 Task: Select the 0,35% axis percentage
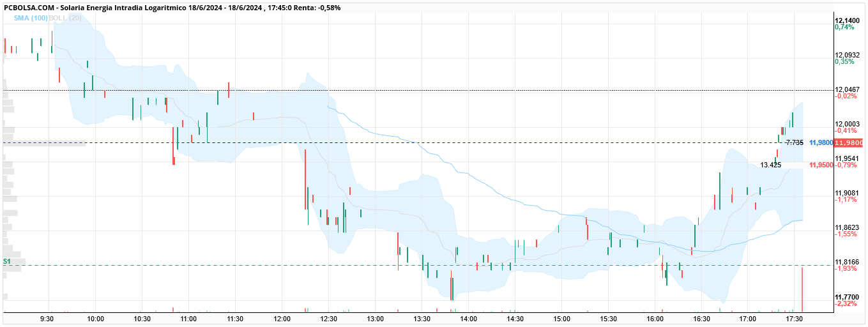point(844,62)
